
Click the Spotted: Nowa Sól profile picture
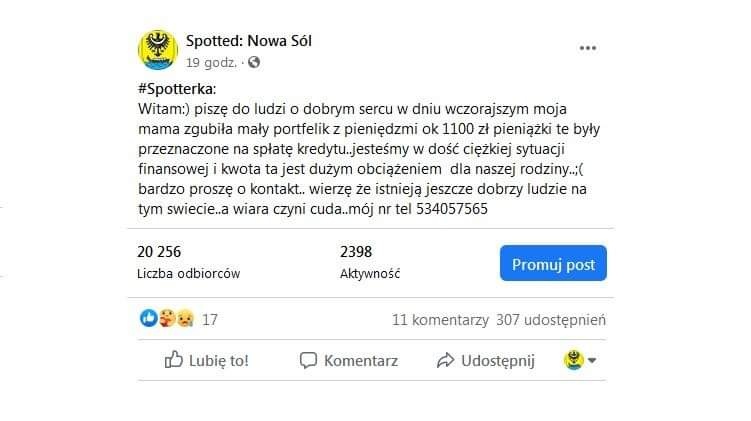[158, 50]
